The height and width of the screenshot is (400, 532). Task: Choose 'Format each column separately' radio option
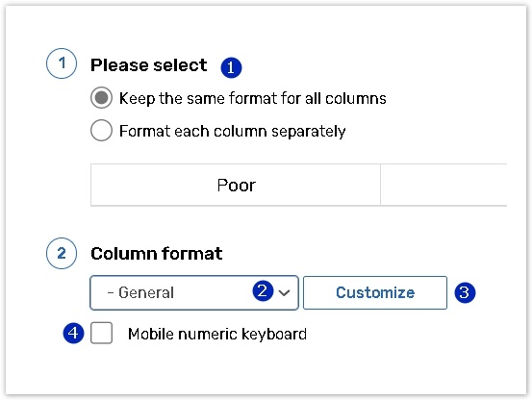(101, 130)
